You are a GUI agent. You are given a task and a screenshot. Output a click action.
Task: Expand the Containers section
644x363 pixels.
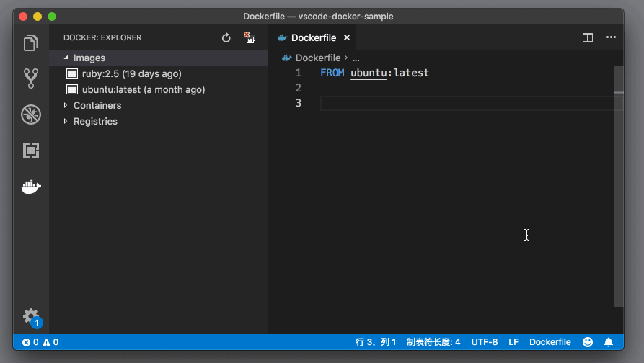(x=97, y=105)
